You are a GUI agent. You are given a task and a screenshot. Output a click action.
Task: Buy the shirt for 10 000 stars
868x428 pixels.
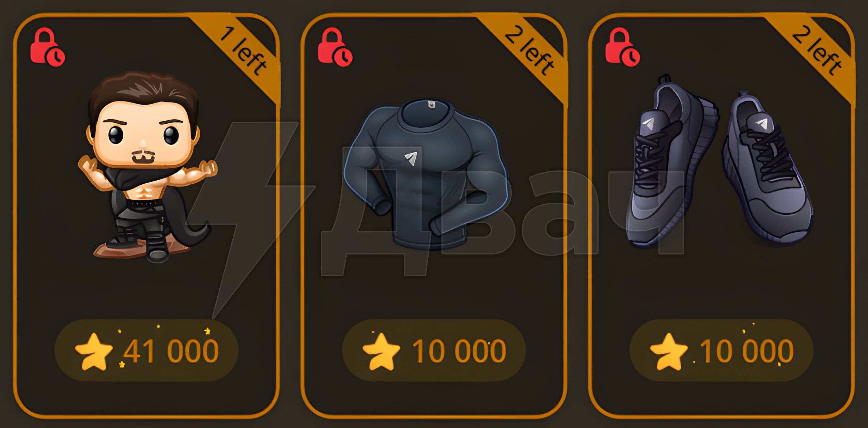434,350
